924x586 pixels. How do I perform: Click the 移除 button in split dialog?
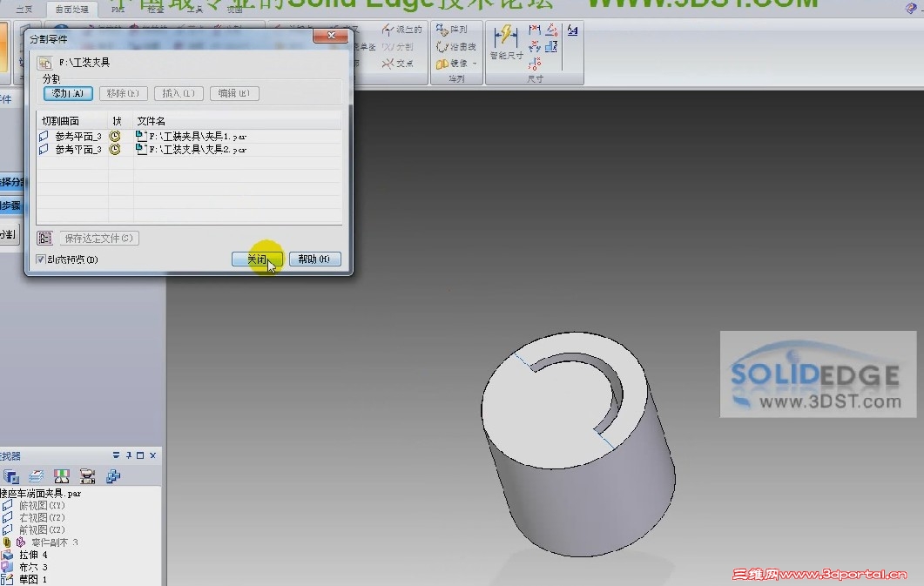click(x=123, y=93)
